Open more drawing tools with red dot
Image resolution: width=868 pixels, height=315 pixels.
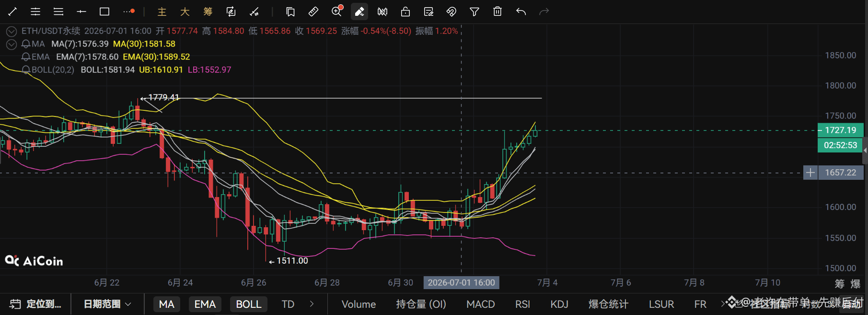point(128,12)
